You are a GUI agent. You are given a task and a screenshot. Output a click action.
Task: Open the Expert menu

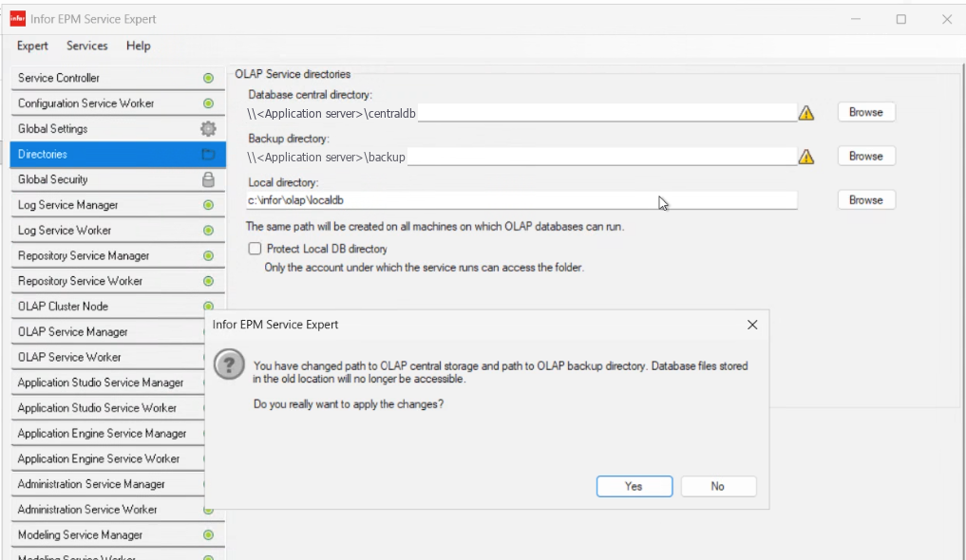[32, 46]
